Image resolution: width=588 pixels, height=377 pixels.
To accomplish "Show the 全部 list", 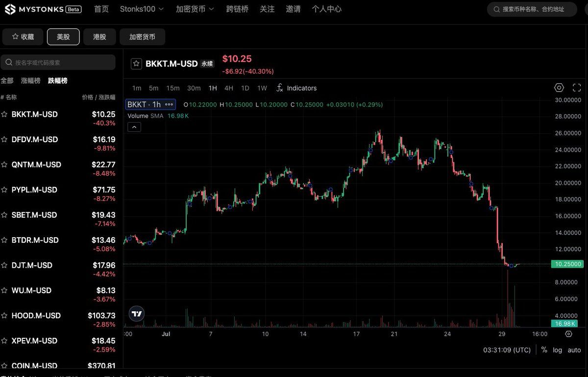I will point(7,81).
